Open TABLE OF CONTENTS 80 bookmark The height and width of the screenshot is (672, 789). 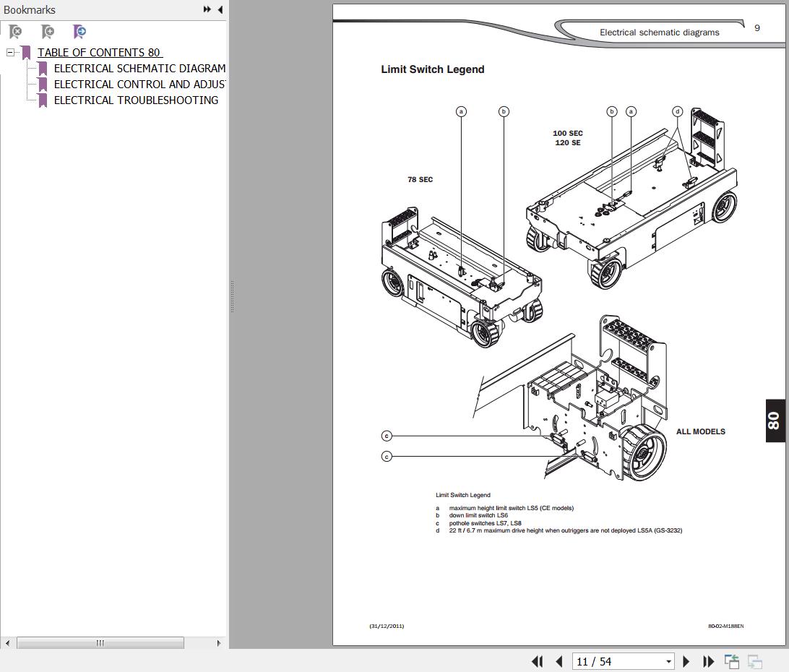(x=98, y=52)
